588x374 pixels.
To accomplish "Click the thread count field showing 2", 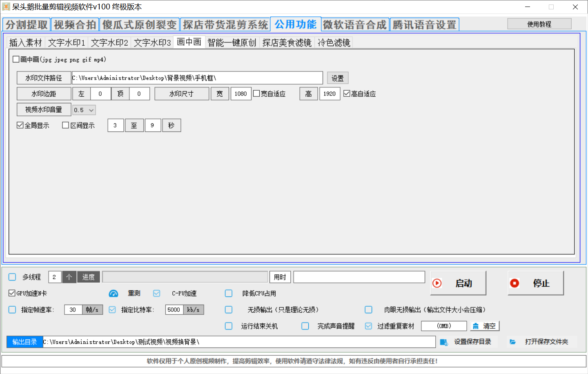I will point(55,277).
